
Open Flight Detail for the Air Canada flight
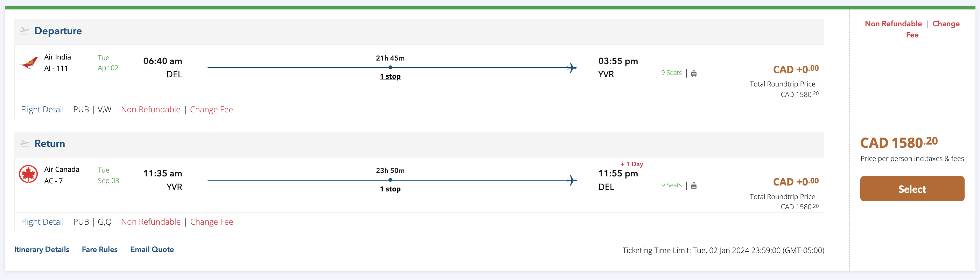coord(42,222)
